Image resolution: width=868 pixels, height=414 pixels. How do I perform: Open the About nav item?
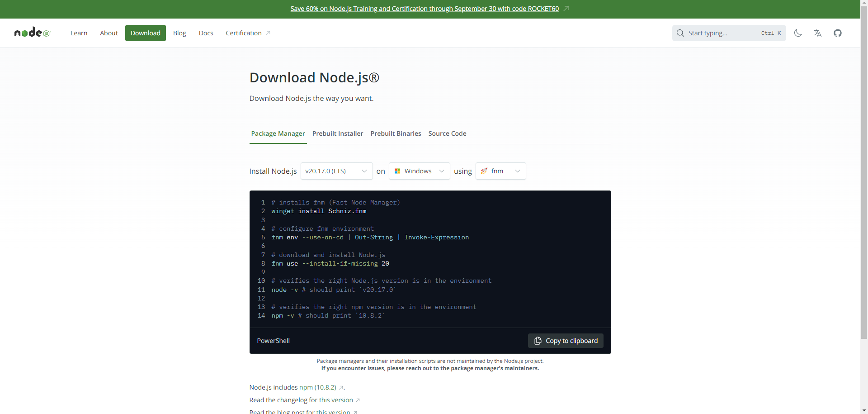click(x=109, y=33)
